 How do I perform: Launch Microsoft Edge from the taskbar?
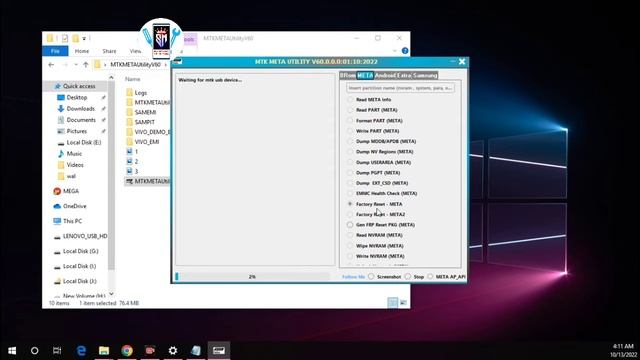coord(81,351)
